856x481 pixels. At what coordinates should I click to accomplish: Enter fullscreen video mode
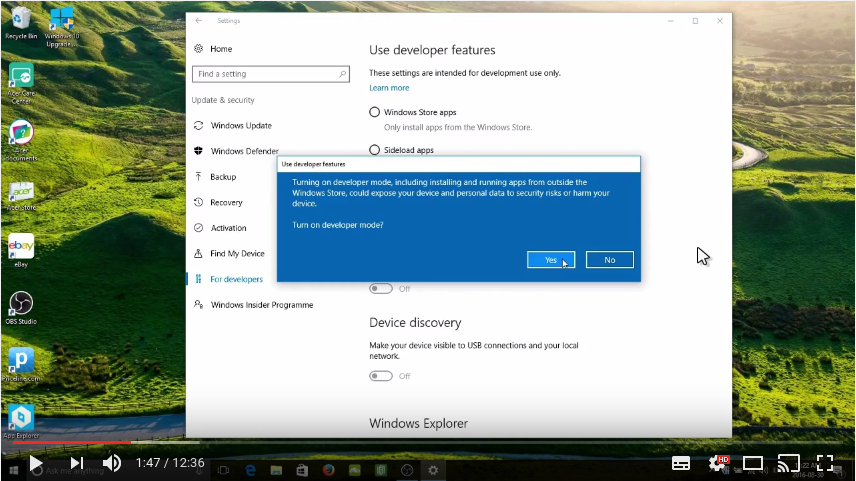coord(825,464)
